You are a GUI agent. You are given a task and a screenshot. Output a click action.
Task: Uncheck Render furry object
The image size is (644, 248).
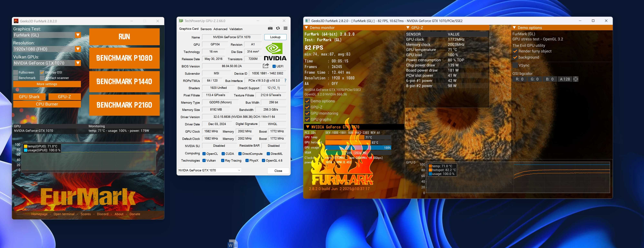(515, 51)
